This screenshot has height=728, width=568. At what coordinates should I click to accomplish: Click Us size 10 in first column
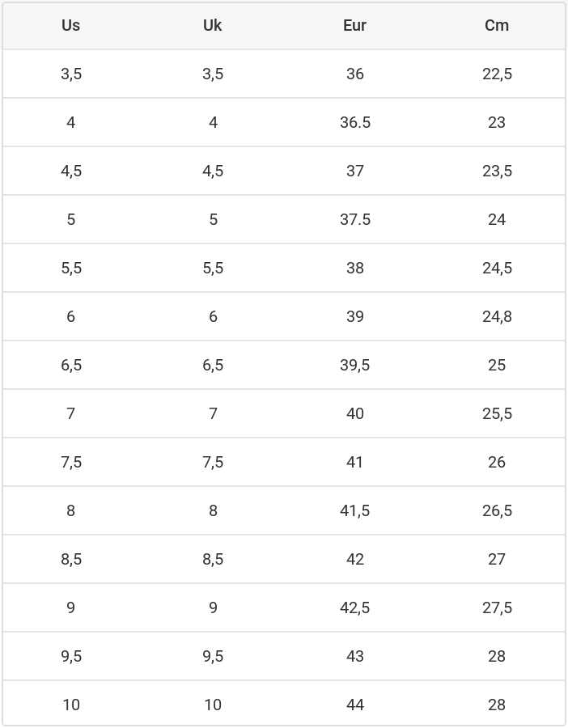(x=71, y=705)
